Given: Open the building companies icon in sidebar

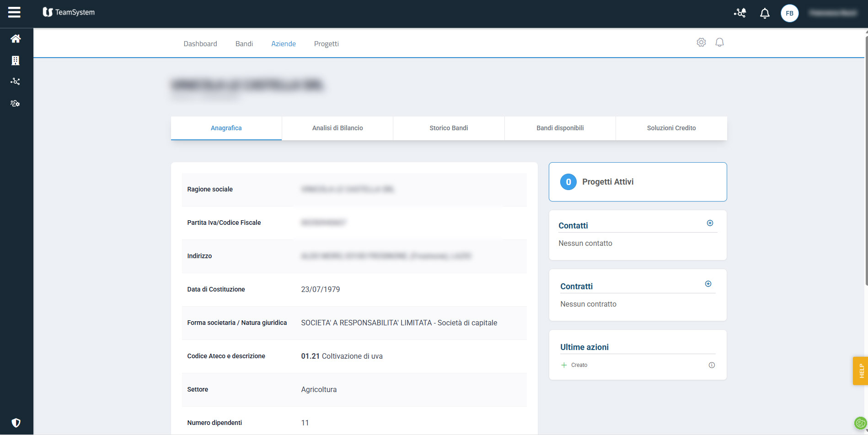Looking at the screenshot, I should (x=16, y=60).
